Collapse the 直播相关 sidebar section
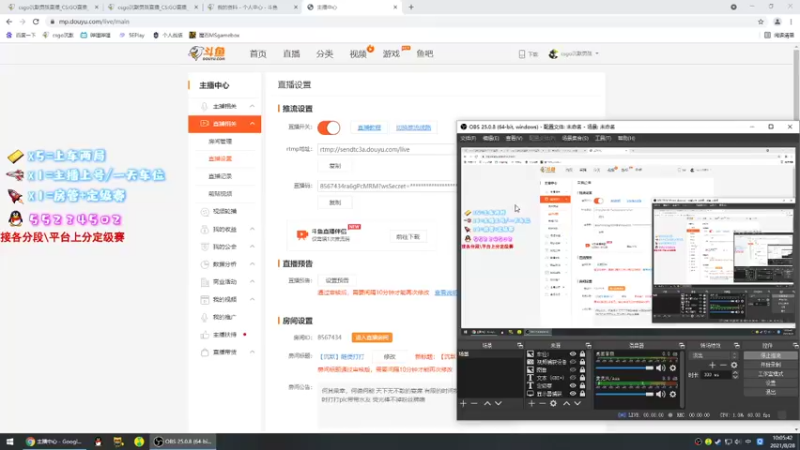This screenshot has width=800, height=450. [253, 123]
